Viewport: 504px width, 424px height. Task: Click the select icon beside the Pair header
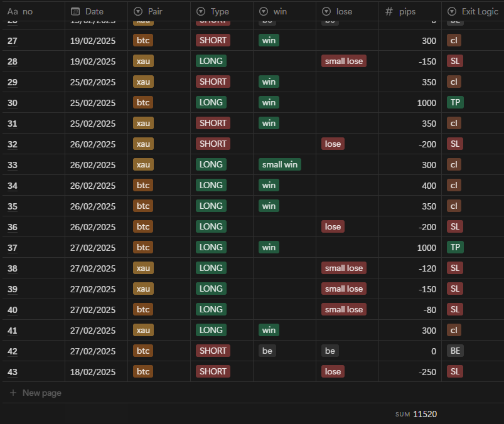pyautogui.click(x=138, y=11)
